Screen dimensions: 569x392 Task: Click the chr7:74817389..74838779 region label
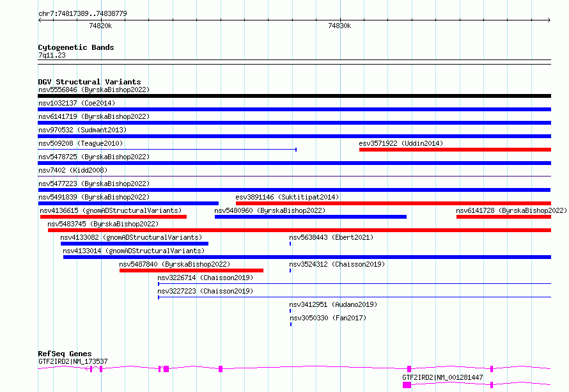coord(82,13)
